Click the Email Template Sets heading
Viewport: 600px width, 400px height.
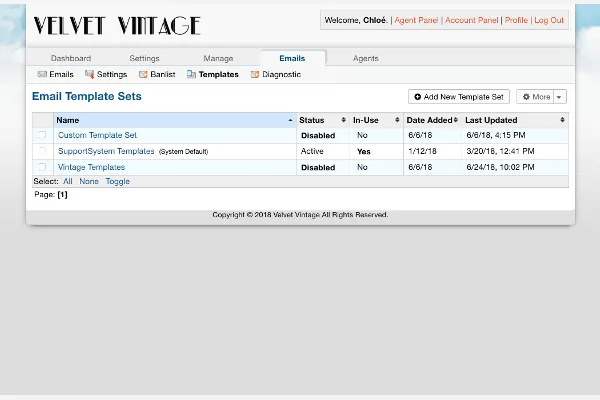(x=86, y=96)
